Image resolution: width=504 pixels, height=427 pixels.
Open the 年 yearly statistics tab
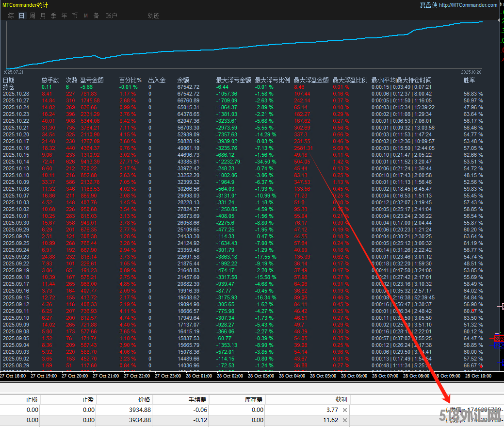click(64, 16)
